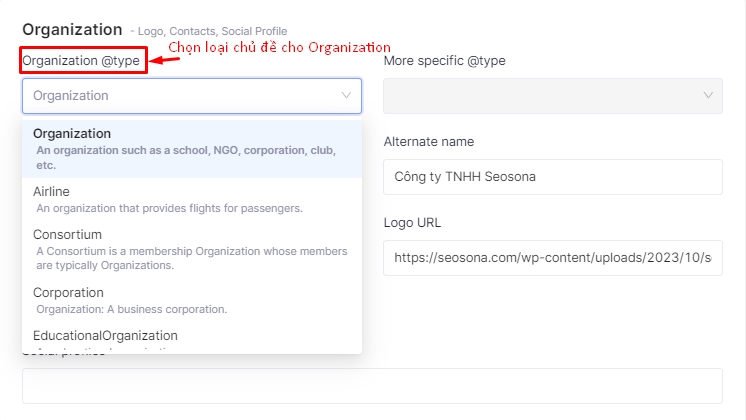Click the Organization @type label
The width and height of the screenshot is (746, 420).
(x=81, y=61)
